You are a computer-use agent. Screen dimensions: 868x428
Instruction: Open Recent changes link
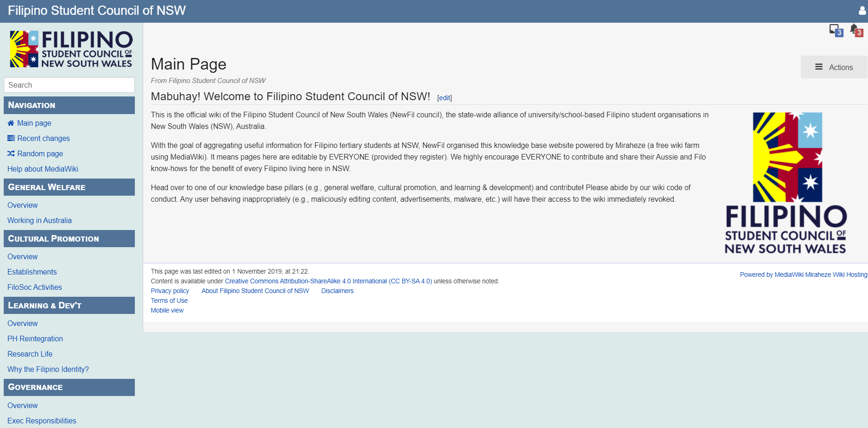[44, 138]
